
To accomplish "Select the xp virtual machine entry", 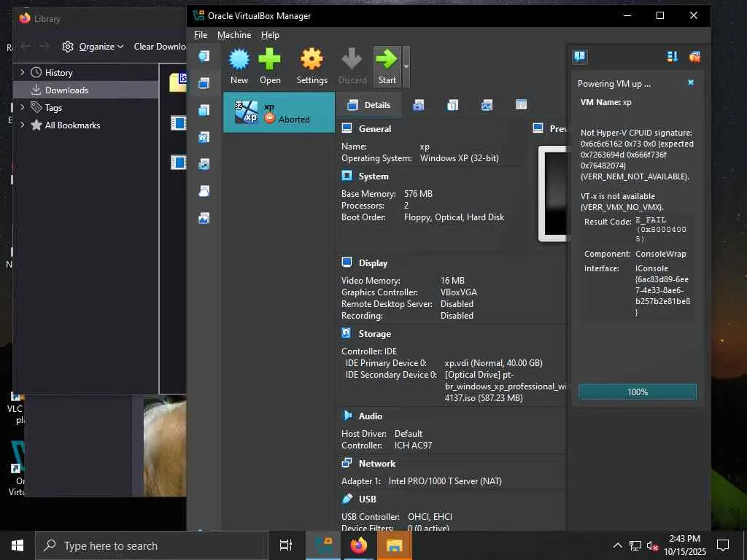I will pos(279,112).
